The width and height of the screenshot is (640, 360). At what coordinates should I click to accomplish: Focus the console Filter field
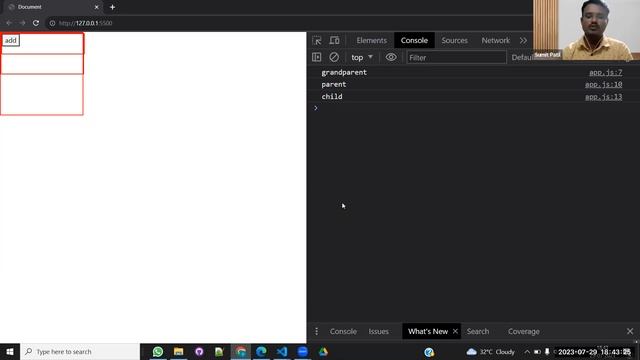pyautogui.click(x=456, y=58)
